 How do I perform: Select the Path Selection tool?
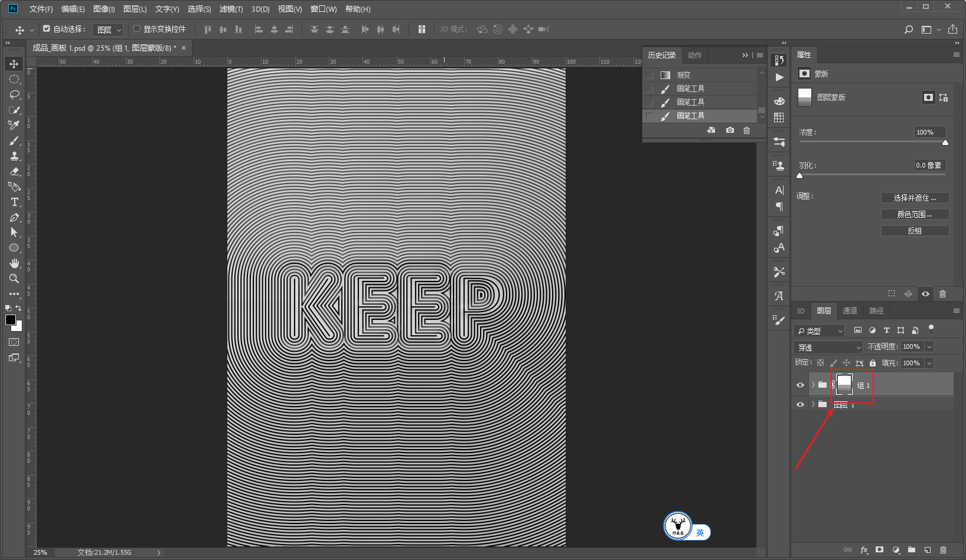[x=14, y=232]
